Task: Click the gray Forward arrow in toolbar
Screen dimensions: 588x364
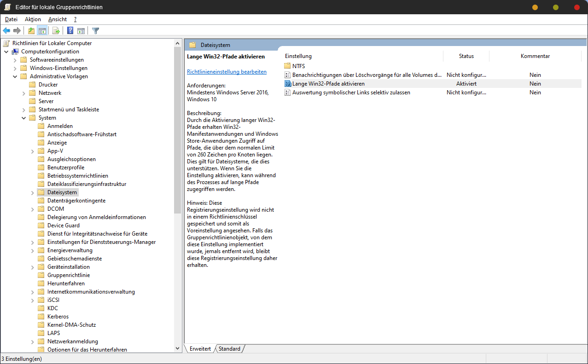Action: click(x=17, y=31)
